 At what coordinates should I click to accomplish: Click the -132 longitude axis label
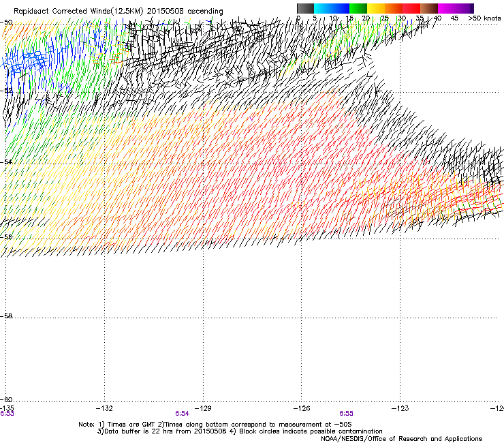pyautogui.click(x=104, y=408)
